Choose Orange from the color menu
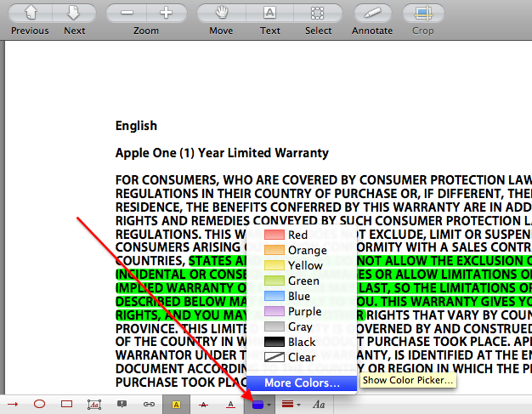 tap(302, 250)
